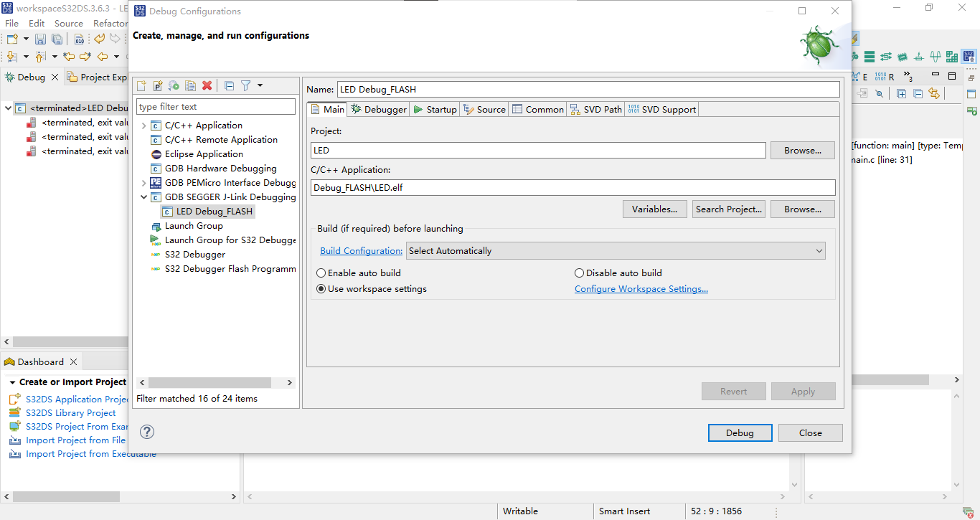Select Disable auto build option
The image size is (980, 520).
(x=618, y=273)
